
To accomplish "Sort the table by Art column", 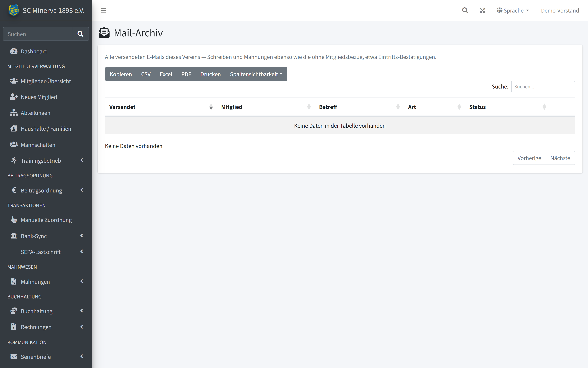I will 434,107.
